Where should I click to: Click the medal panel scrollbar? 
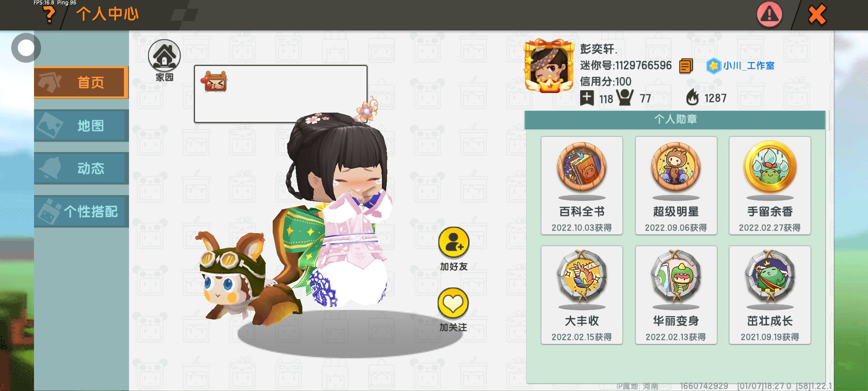pos(827,120)
